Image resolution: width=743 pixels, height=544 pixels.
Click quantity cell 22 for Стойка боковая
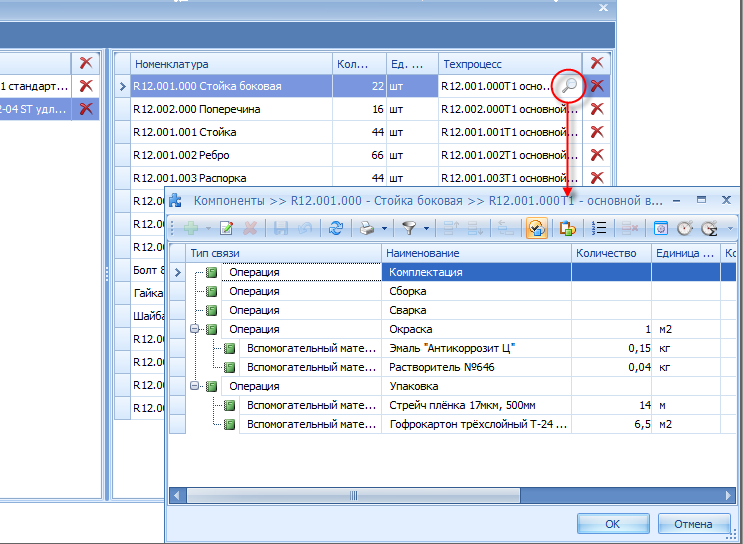tap(360, 86)
